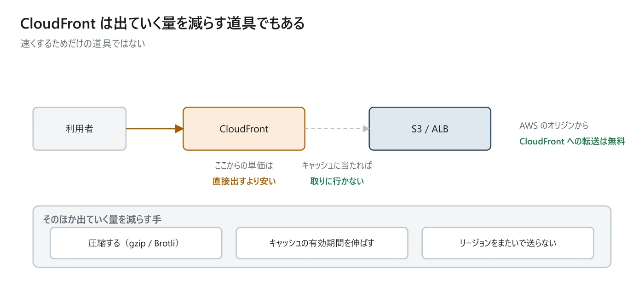Click the subtitle 速くするためだけの道具ではない
The height and width of the screenshot is (286, 644).
[x=83, y=44]
